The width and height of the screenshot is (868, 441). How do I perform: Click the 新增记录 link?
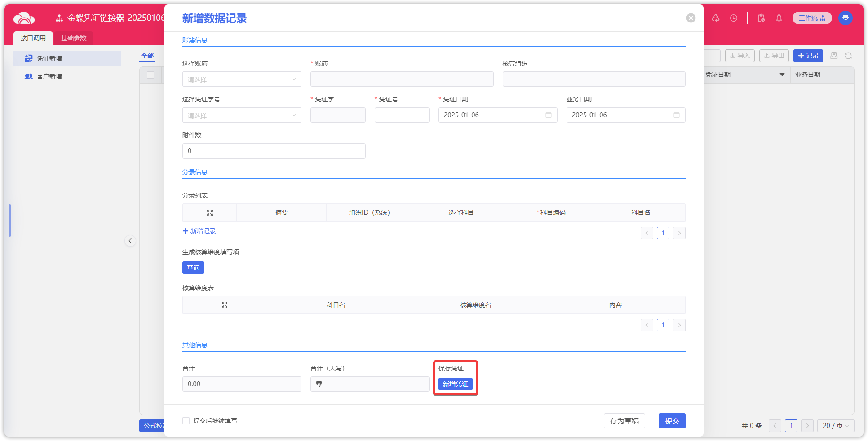199,231
